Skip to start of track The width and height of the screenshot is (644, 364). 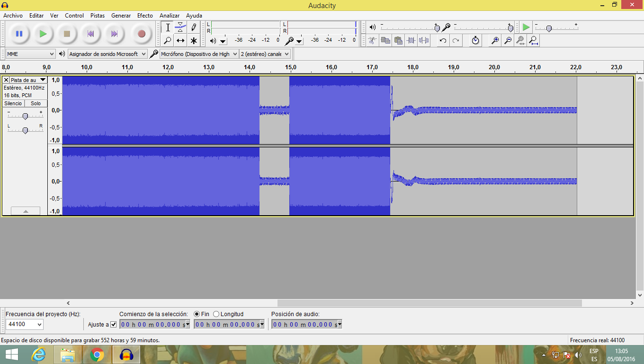point(90,34)
